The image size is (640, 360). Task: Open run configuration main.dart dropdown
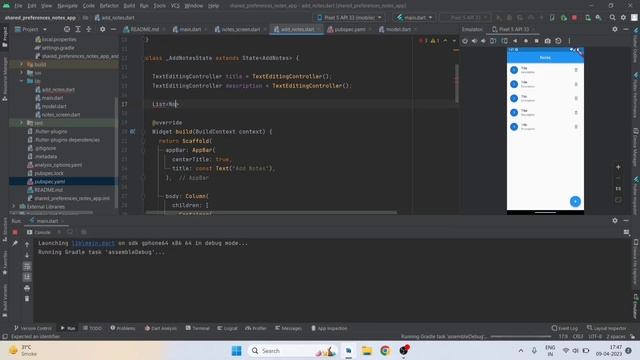point(415,18)
